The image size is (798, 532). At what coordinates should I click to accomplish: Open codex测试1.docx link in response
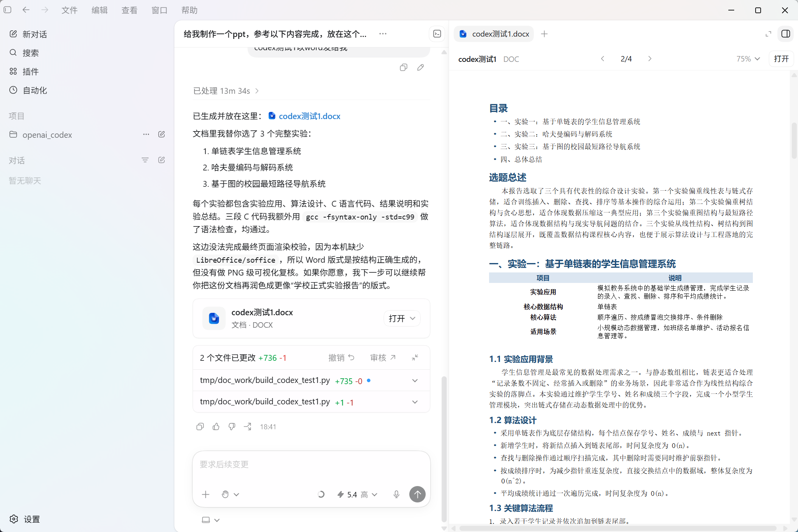point(305,116)
